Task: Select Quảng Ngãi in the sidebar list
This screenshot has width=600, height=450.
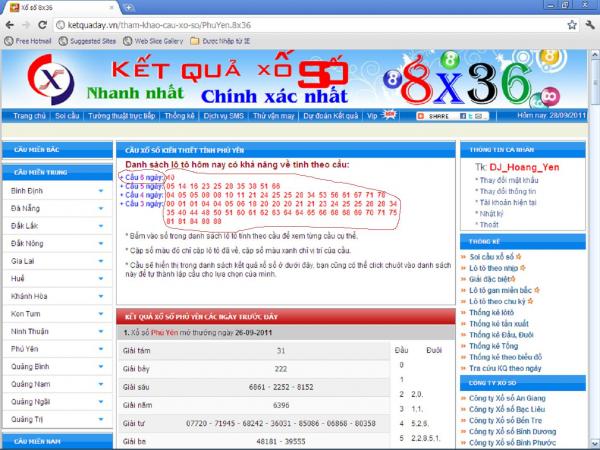Action: 31,402
